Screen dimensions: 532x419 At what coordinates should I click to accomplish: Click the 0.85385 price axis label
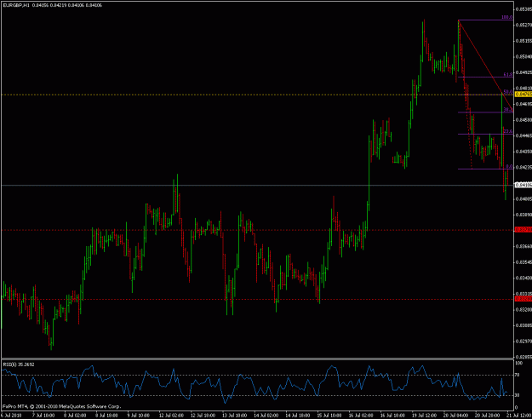point(523,9)
